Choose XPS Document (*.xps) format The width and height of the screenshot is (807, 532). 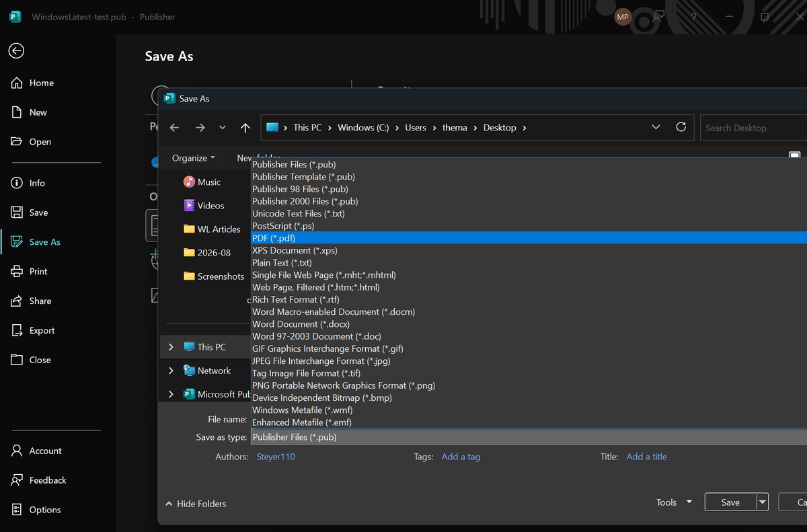[529, 250]
